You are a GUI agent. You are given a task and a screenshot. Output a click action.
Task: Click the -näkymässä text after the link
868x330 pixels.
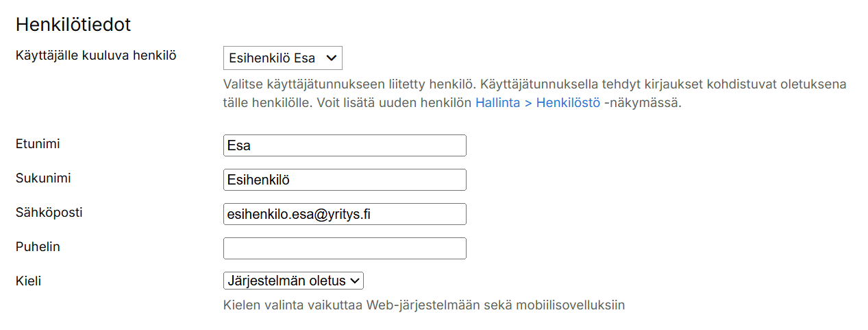643,104
